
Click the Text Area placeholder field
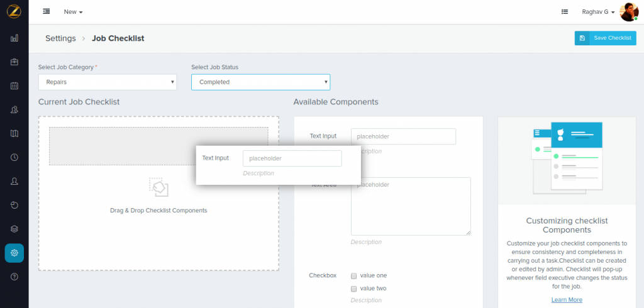coord(410,206)
